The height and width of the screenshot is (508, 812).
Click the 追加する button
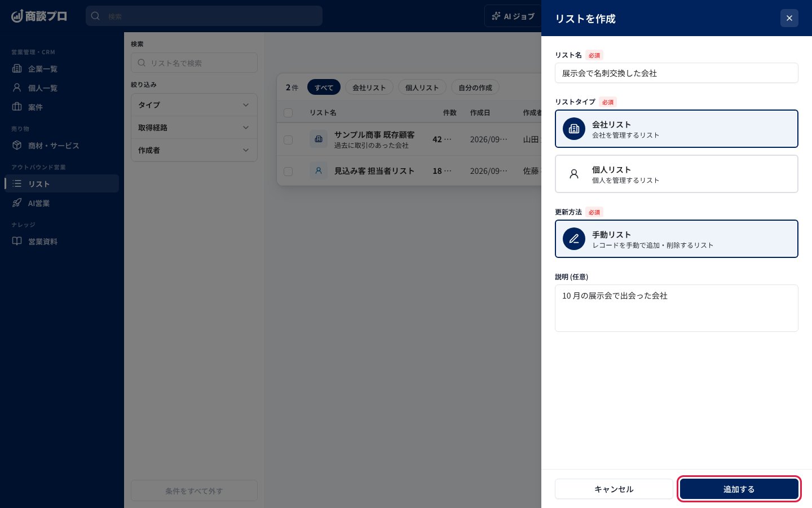click(x=739, y=489)
